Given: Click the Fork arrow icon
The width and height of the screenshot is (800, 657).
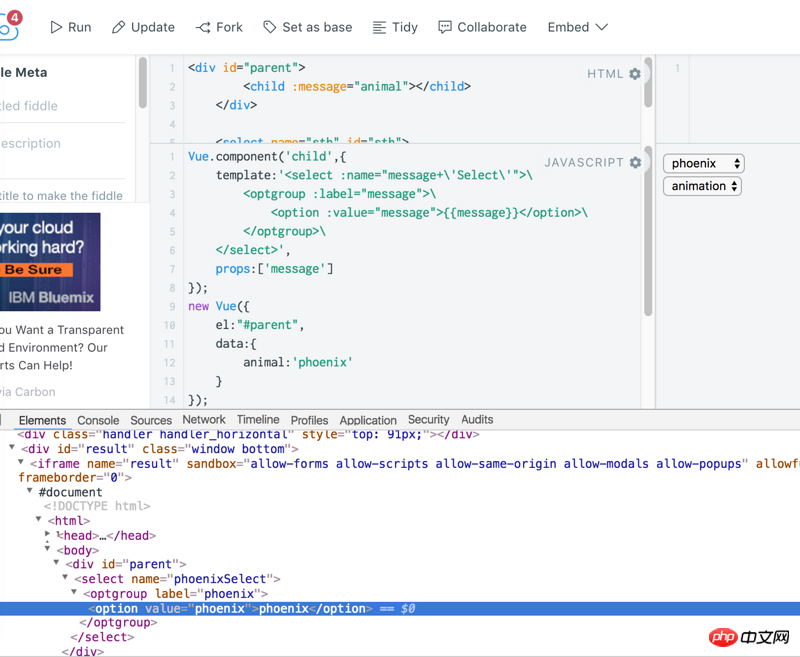Looking at the screenshot, I should pos(203,27).
